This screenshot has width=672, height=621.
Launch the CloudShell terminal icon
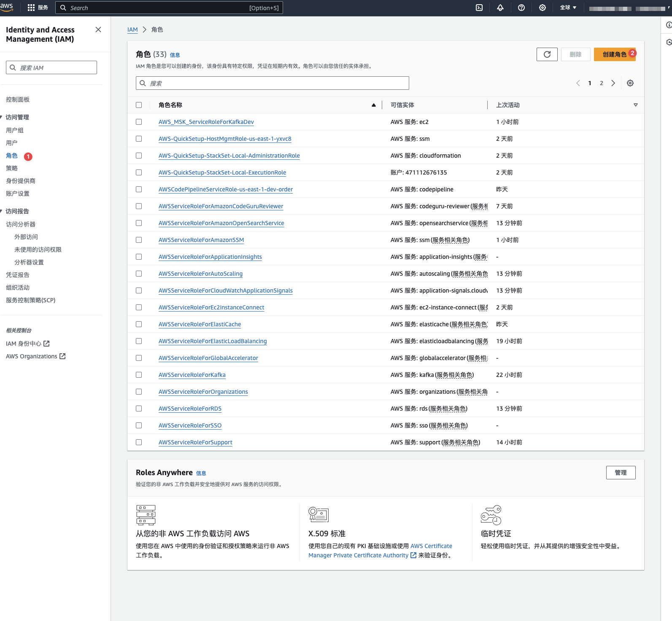pyautogui.click(x=479, y=8)
